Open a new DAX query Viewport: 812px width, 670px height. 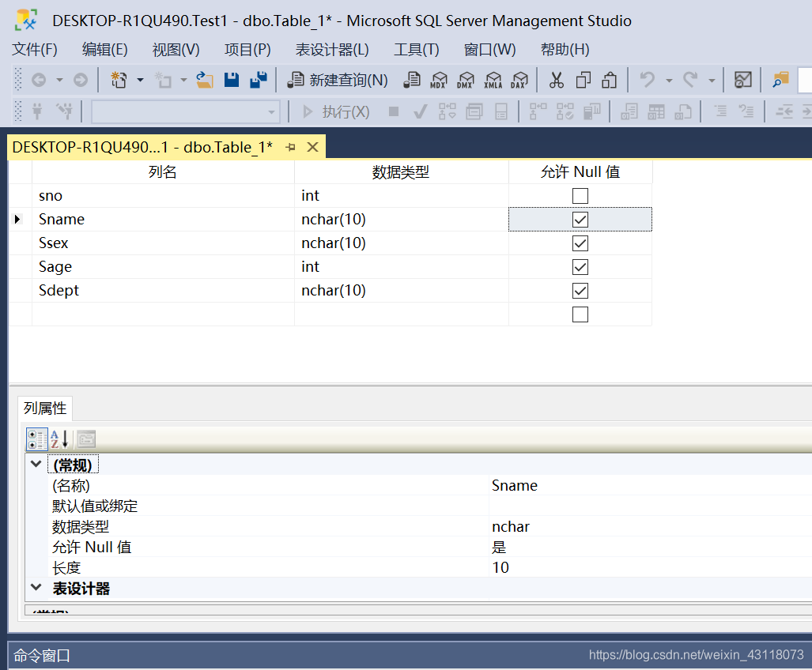click(x=519, y=80)
